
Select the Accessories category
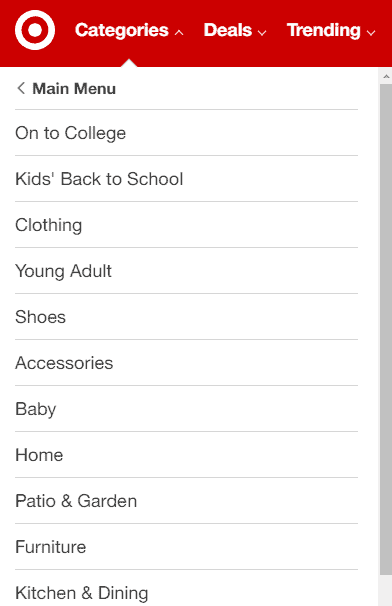(186, 363)
